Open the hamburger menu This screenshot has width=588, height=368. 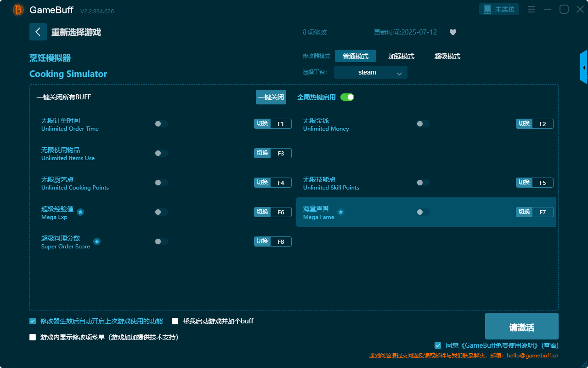pyautogui.click(x=531, y=9)
